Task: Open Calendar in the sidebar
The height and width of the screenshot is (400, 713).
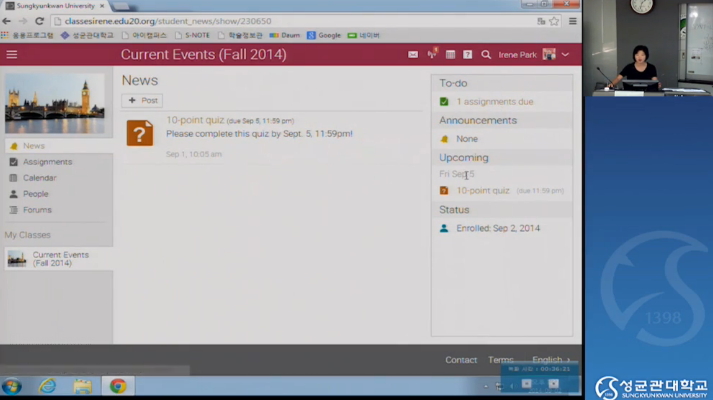Action: point(39,178)
